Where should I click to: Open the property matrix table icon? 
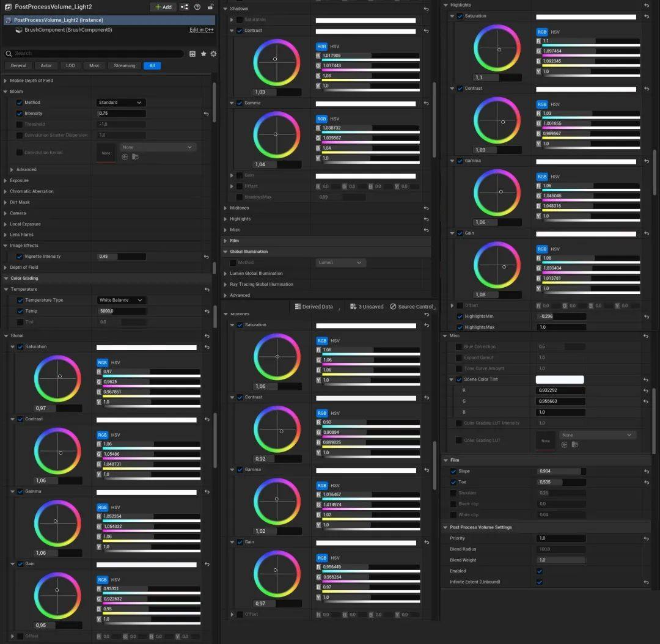coord(193,54)
